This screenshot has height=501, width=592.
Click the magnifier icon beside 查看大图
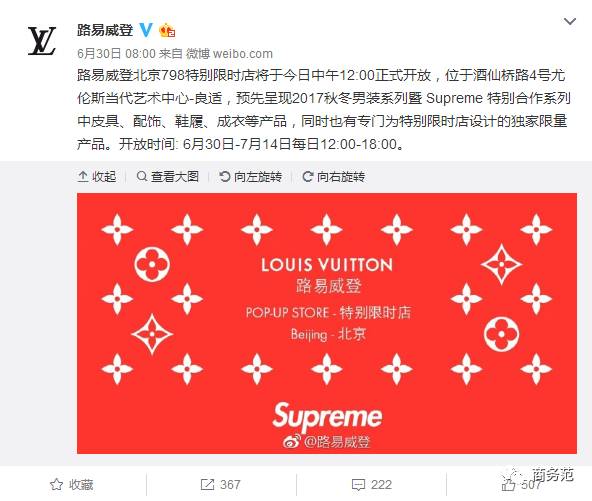point(142,176)
